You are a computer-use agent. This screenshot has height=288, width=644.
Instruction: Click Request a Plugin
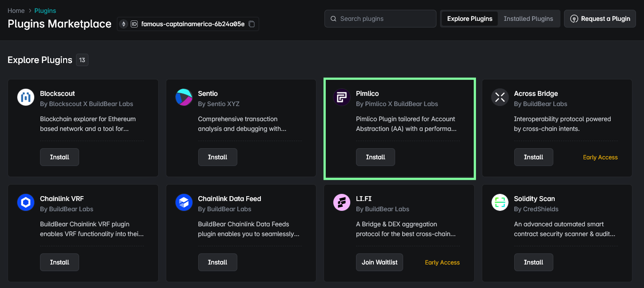pos(600,19)
